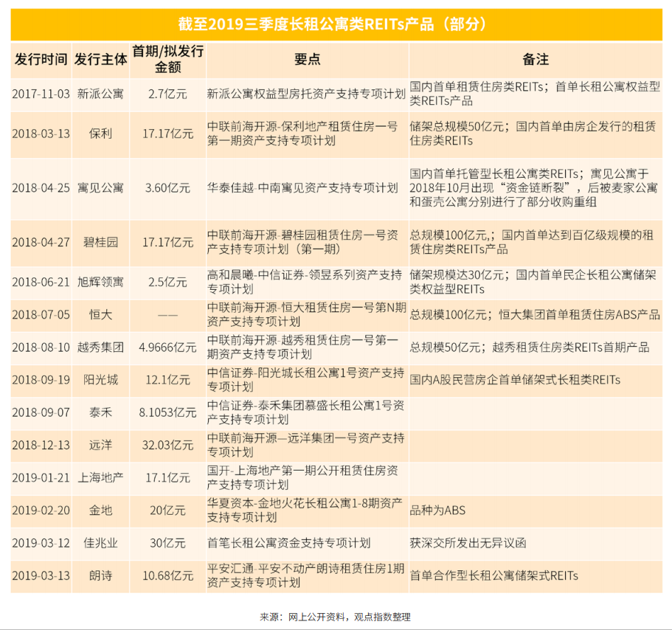Click the note '品种为ABS'

[x=437, y=510]
